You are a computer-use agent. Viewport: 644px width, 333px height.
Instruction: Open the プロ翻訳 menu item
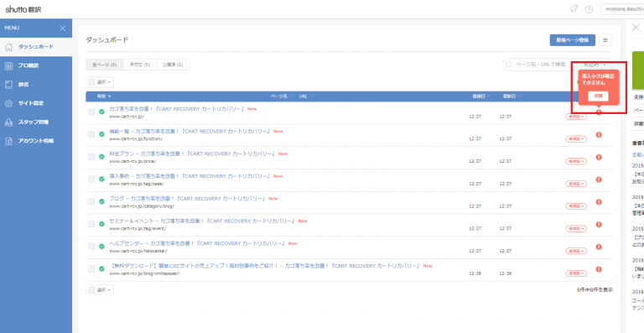36,65
